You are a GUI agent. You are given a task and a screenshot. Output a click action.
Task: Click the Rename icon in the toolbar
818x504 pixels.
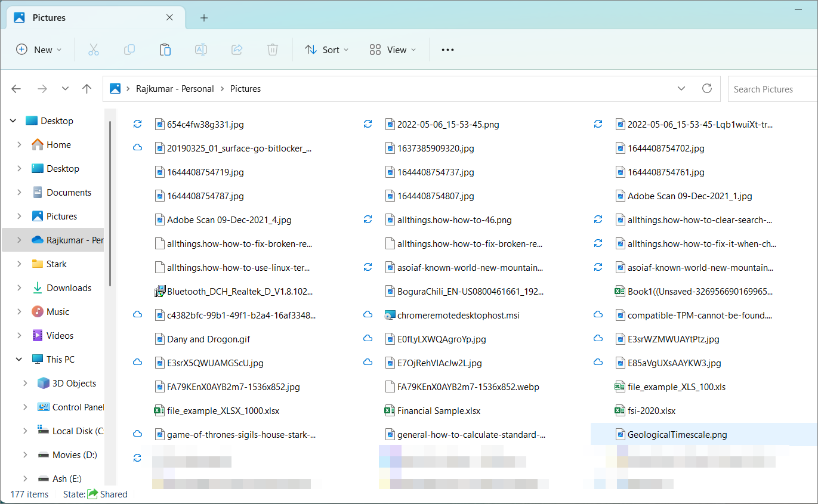click(x=200, y=50)
